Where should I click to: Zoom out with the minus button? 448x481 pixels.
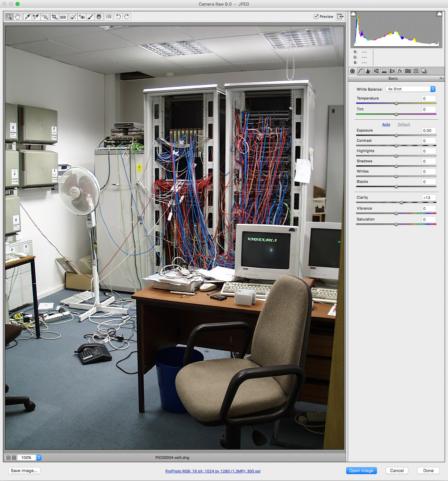tap(9, 458)
